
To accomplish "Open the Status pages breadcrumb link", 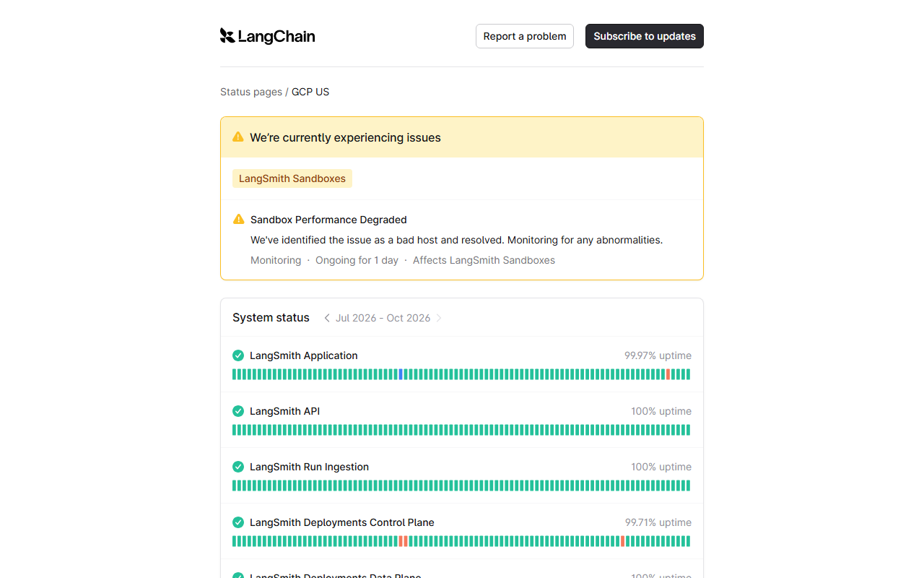I will point(251,92).
